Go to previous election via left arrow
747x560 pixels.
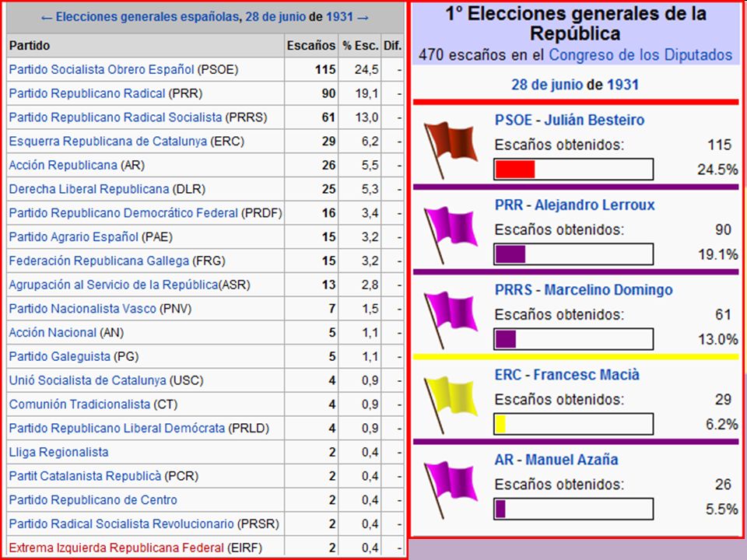click(46, 18)
